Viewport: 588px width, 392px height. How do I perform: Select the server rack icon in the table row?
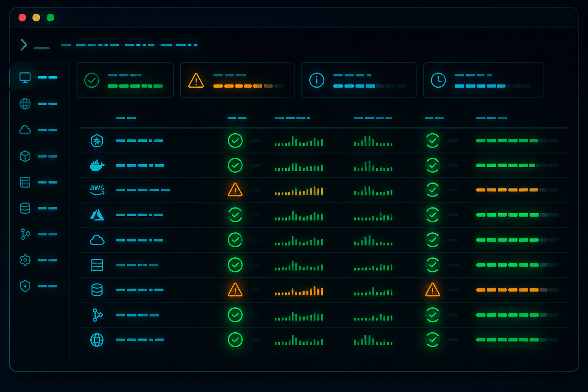pyautogui.click(x=97, y=265)
